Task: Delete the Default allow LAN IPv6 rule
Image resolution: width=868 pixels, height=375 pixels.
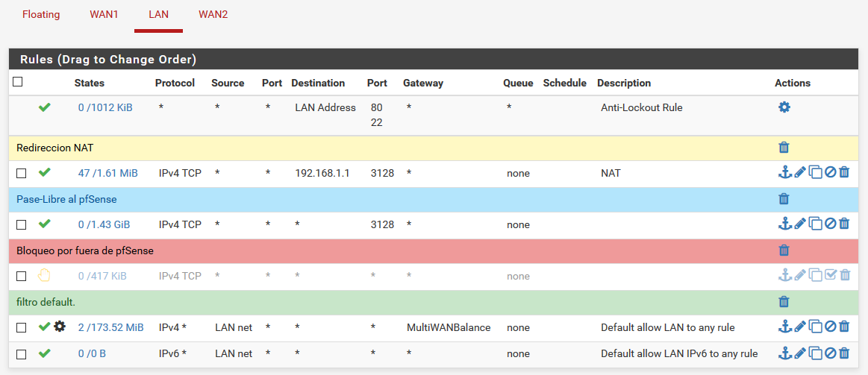Action: point(844,353)
